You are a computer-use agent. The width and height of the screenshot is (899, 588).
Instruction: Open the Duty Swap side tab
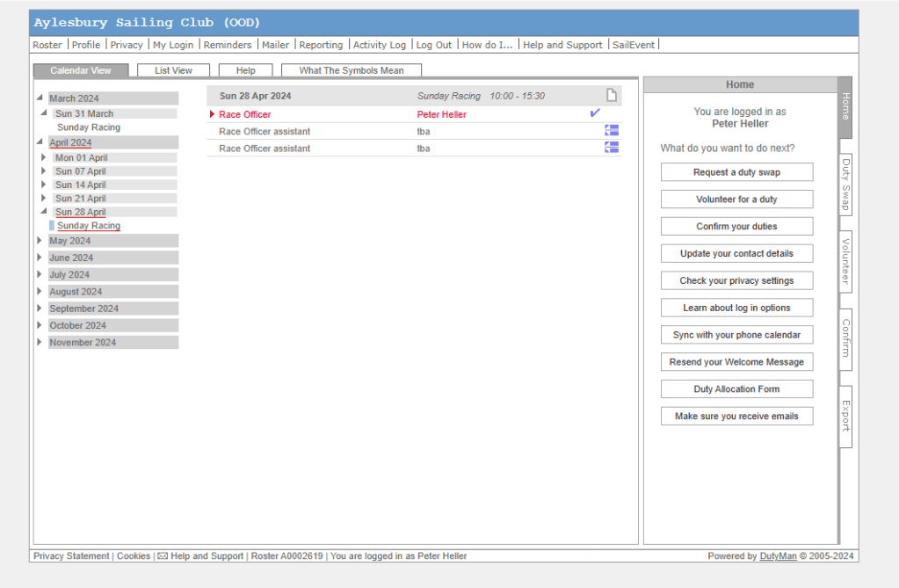click(x=845, y=185)
